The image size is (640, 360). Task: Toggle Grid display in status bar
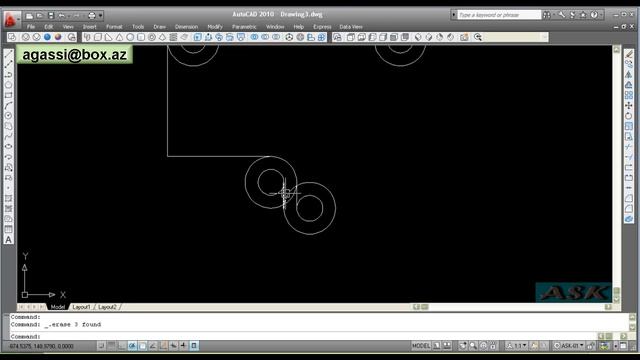(x=111, y=346)
